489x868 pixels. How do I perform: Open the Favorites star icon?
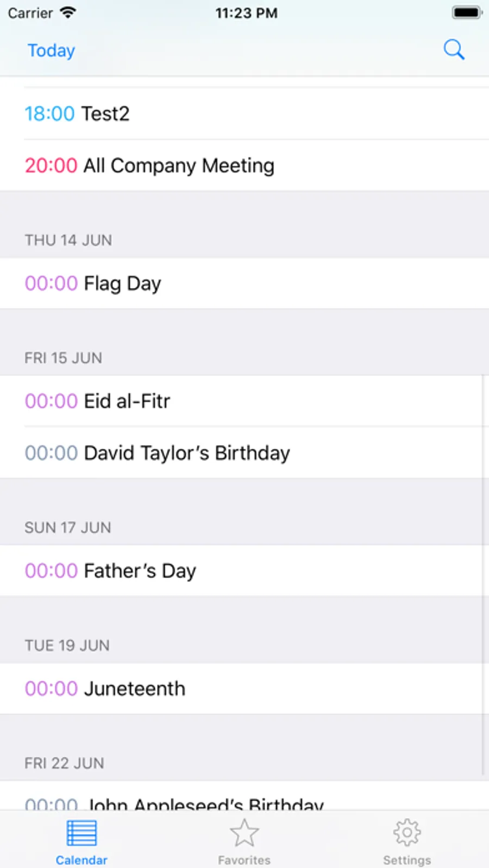[244, 833]
